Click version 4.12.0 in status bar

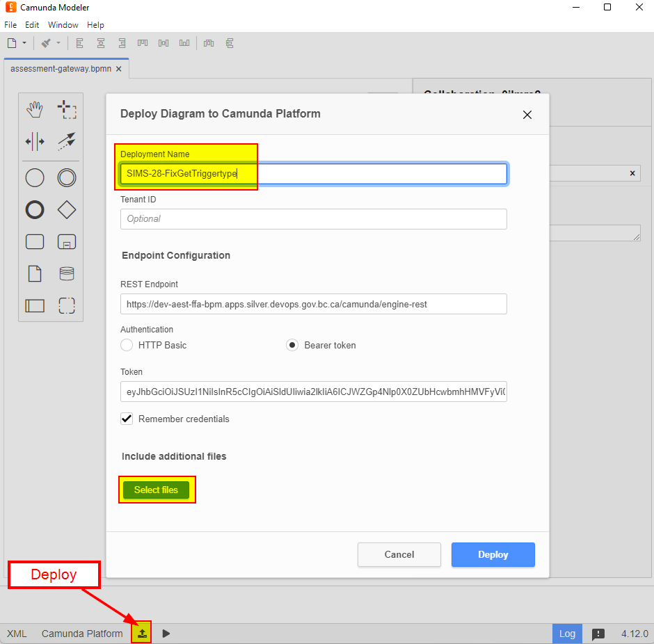click(635, 634)
